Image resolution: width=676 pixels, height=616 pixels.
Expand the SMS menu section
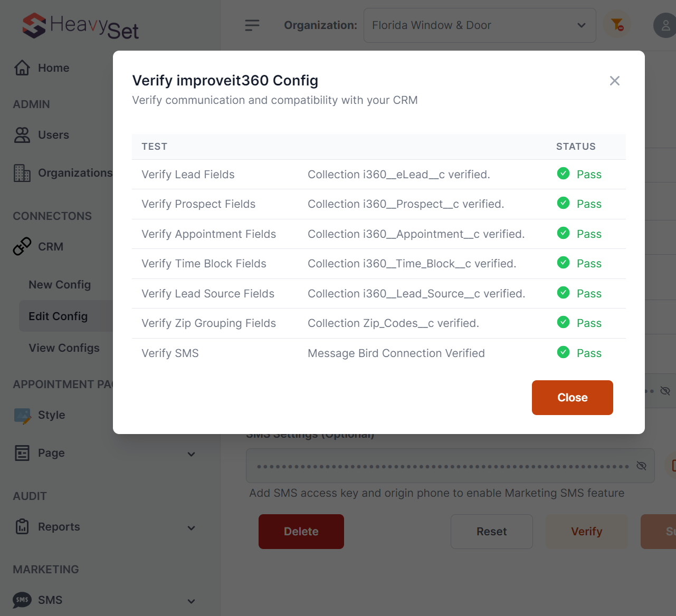tap(191, 601)
